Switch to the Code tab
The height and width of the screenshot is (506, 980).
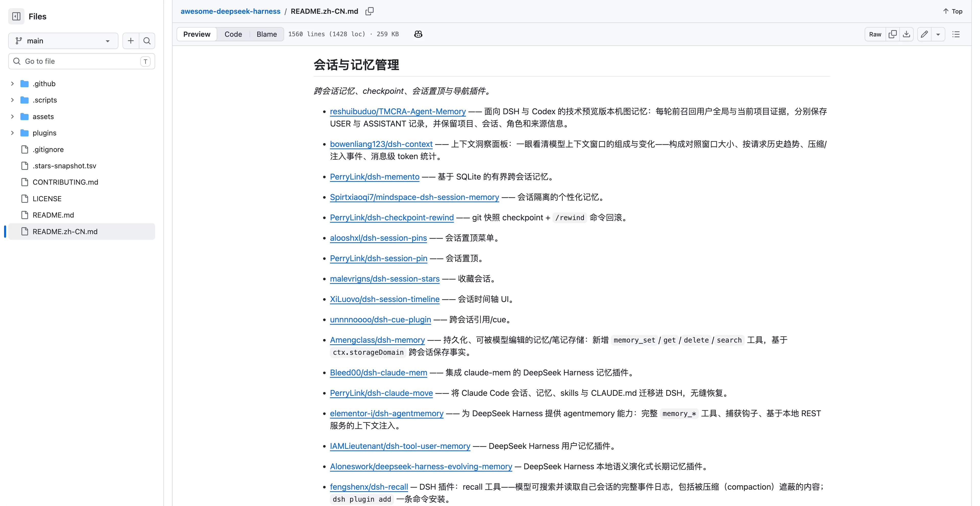(x=233, y=34)
